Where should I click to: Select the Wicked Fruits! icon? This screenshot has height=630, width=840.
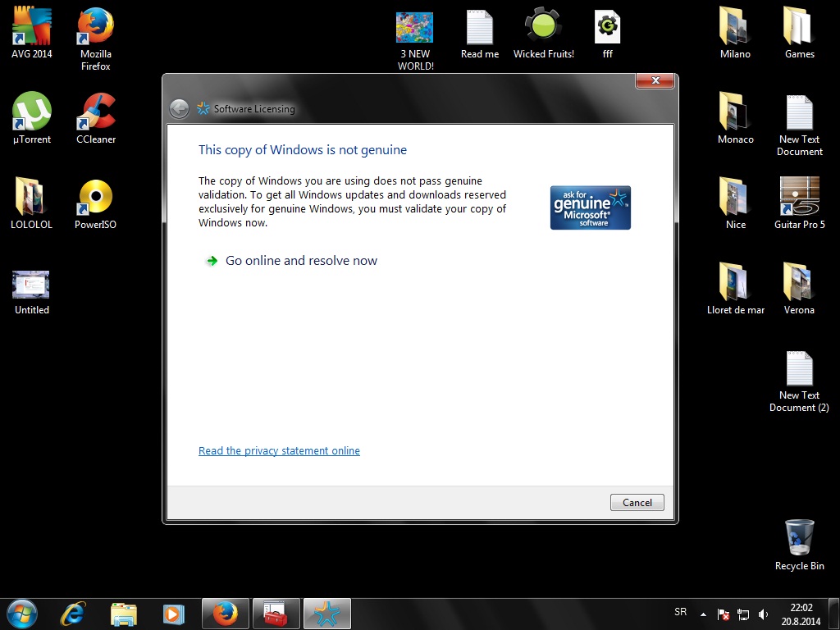pyautogui.click(x=543, y=32)
